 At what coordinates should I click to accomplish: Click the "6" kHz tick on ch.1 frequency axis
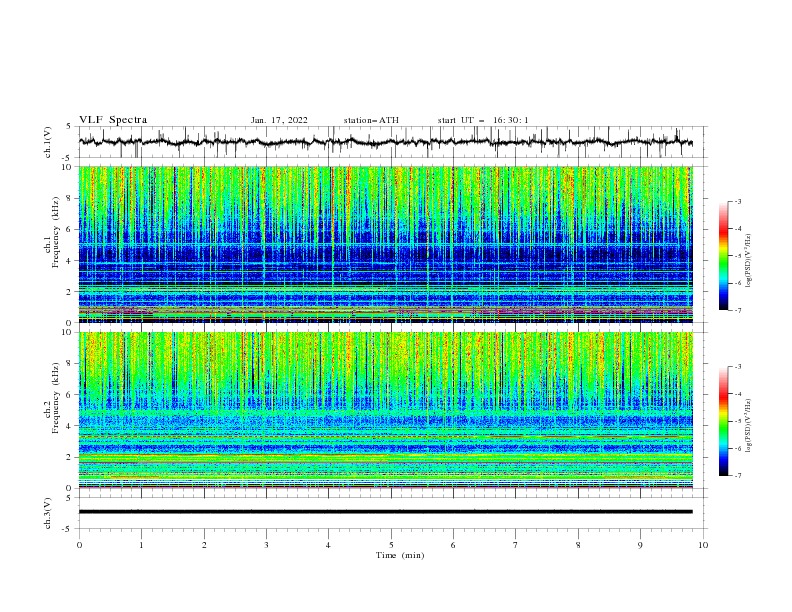pyautogui.click(x=71, y=229)
